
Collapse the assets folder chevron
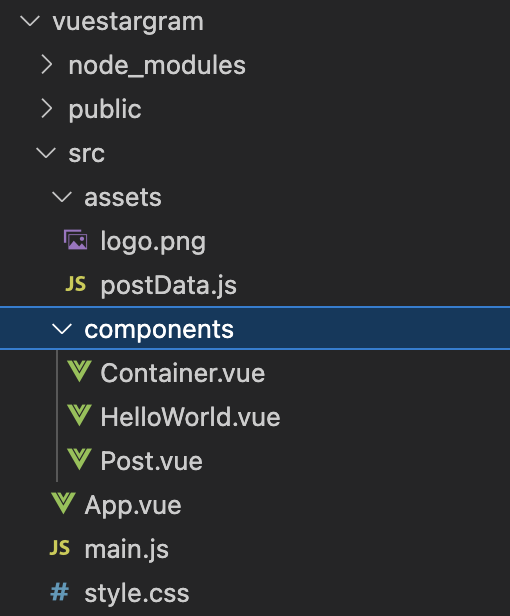pyautogui.click(x=62, y=196)
